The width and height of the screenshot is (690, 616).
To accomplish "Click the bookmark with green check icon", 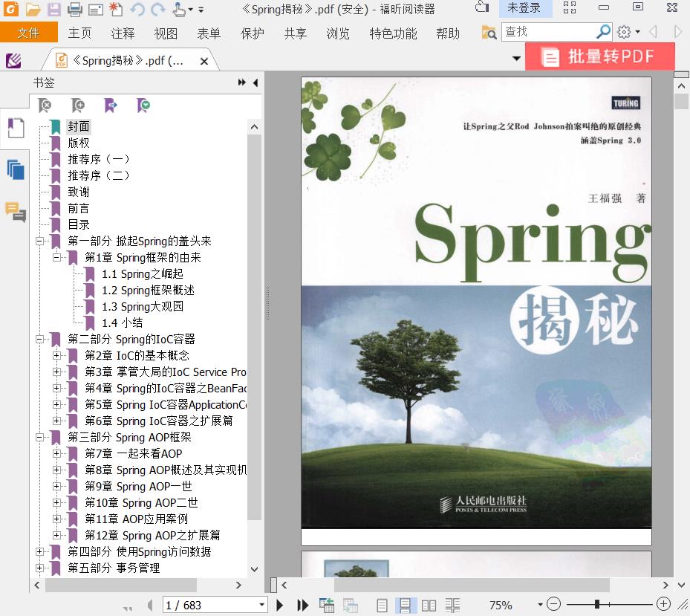I will click(143, 106).
